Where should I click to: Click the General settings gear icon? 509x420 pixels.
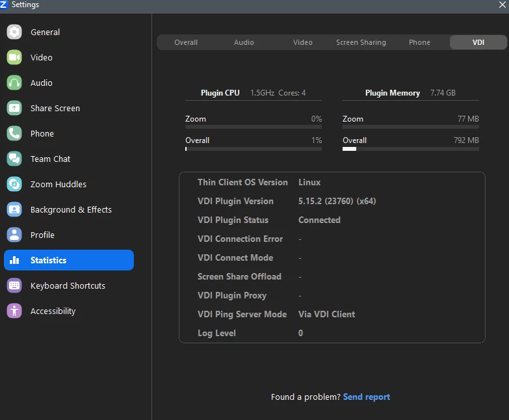pos(14,32)
